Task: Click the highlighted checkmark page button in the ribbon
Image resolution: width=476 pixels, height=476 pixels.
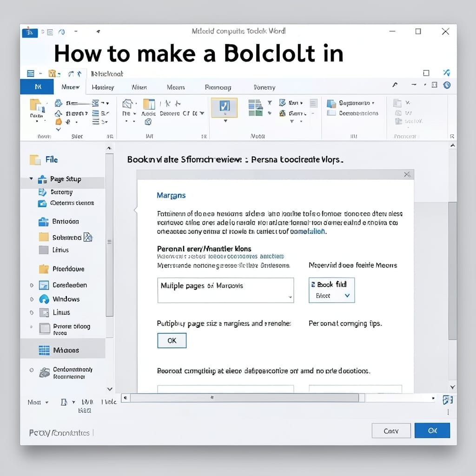Action: (x=225, y=107)
